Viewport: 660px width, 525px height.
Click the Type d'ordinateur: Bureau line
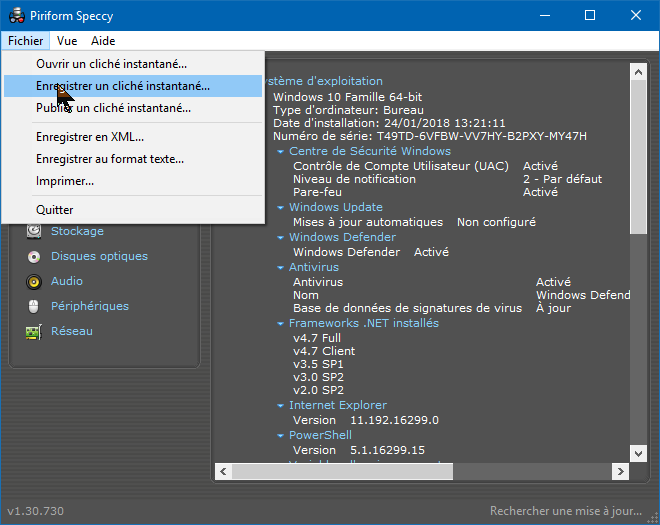(x=348, y=110)
